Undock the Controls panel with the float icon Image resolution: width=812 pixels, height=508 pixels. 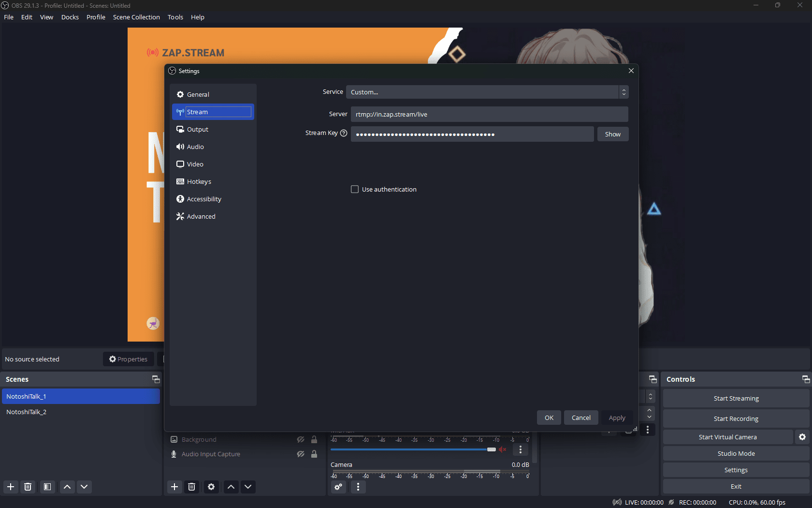point(806,379)
